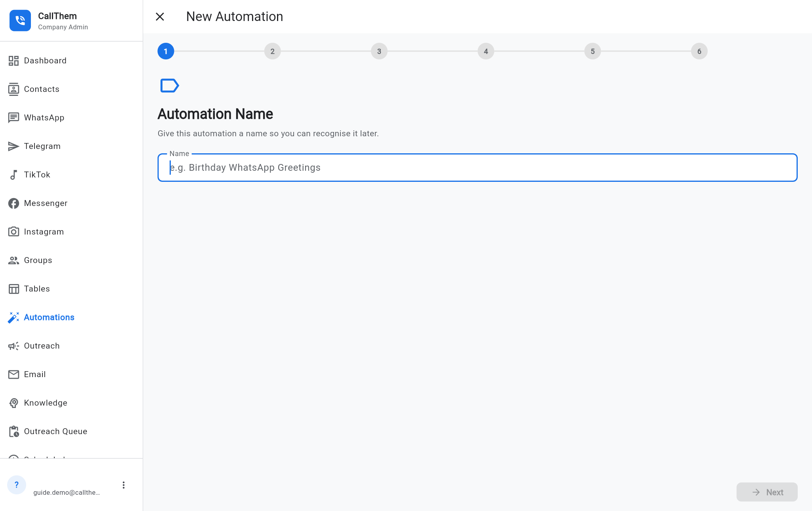Click the CallThem phone logo icon
This screenshot has width=812, height=511.
20,21
